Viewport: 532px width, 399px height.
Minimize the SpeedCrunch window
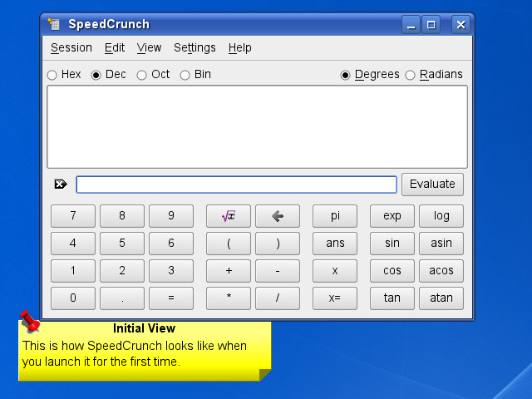(411, 24)
